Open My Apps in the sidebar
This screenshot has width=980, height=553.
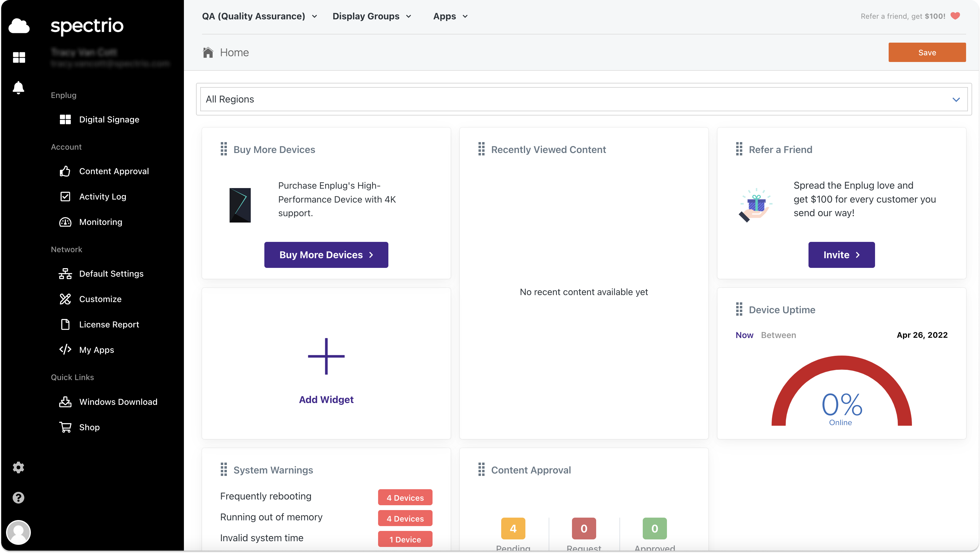coord(96,350)
